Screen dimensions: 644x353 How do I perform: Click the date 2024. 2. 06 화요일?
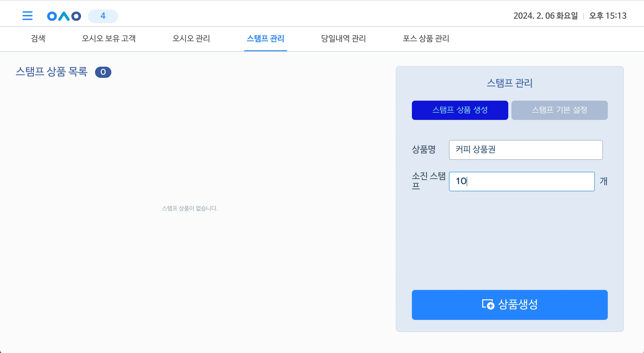(x=546, y=16)
